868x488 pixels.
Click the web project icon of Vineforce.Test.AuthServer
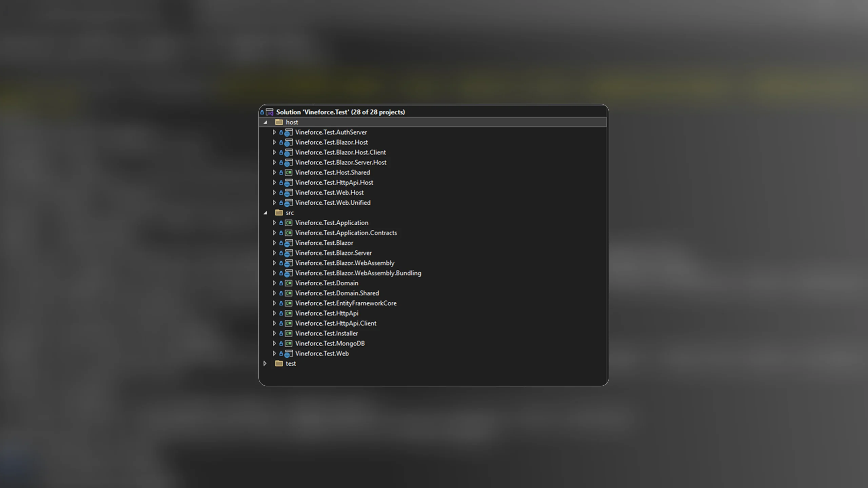click(x=289, y=133)
